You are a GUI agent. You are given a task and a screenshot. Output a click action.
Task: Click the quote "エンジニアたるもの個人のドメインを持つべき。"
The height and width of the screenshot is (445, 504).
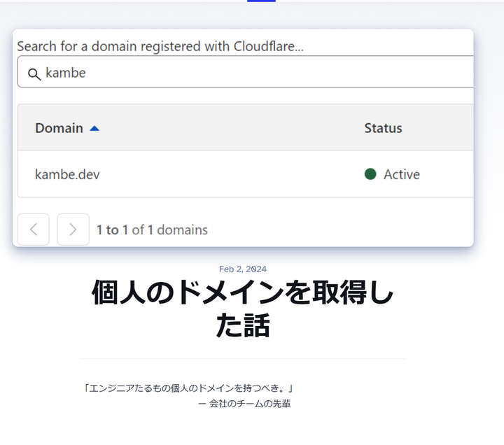pyautogui.click(x=188, y=388)
